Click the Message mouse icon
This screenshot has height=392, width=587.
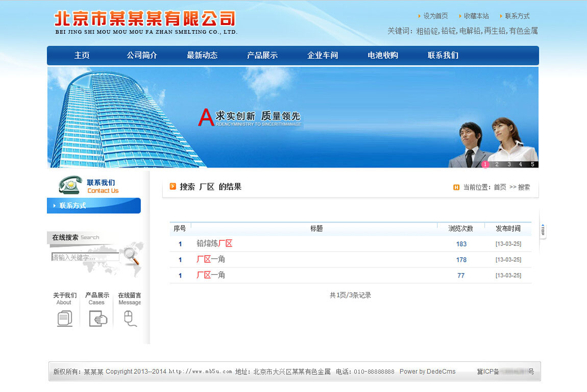tap(129, 318)
